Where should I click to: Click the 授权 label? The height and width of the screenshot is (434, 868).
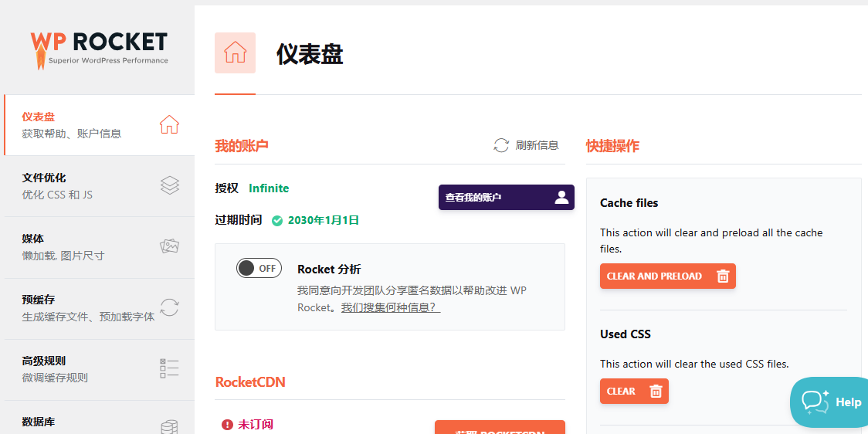226,188
